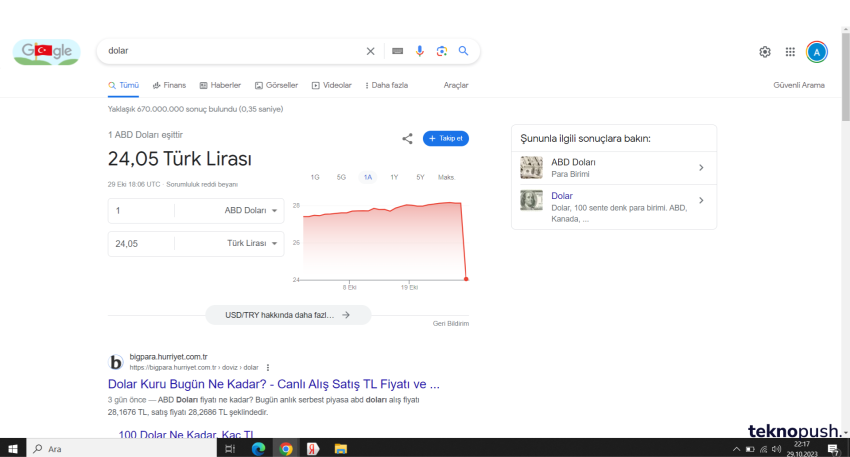Open the Google apps grid
The height and width of the screenshot is (457, 850).
pyautogui.click(x=790, y=52)
